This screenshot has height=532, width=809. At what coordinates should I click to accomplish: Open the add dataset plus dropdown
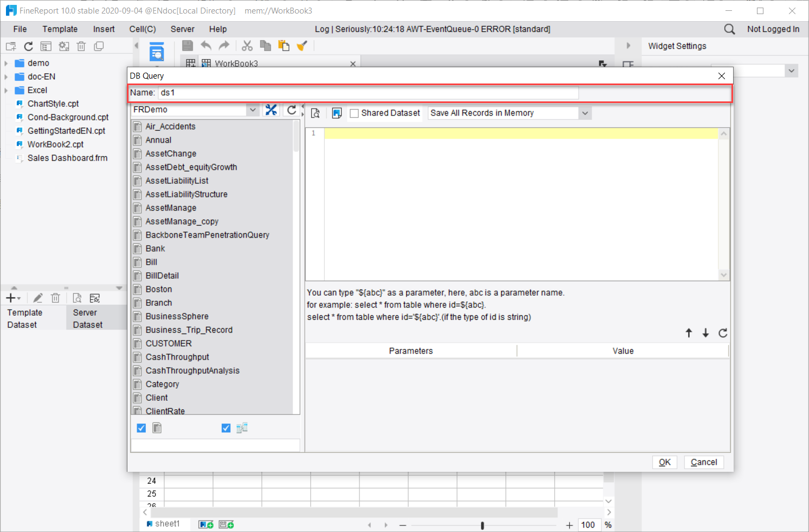(x=13, y=298)
